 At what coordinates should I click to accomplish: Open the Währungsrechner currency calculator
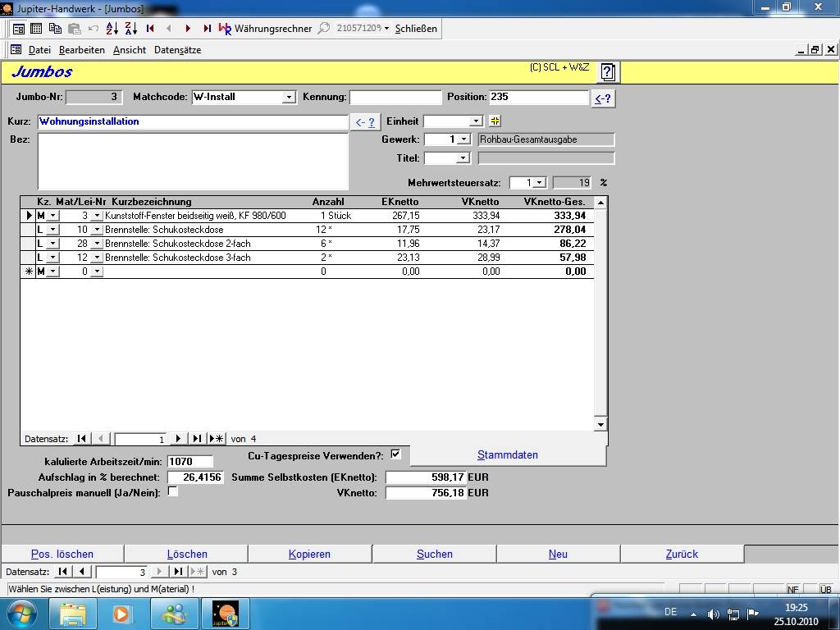point(265,28)
